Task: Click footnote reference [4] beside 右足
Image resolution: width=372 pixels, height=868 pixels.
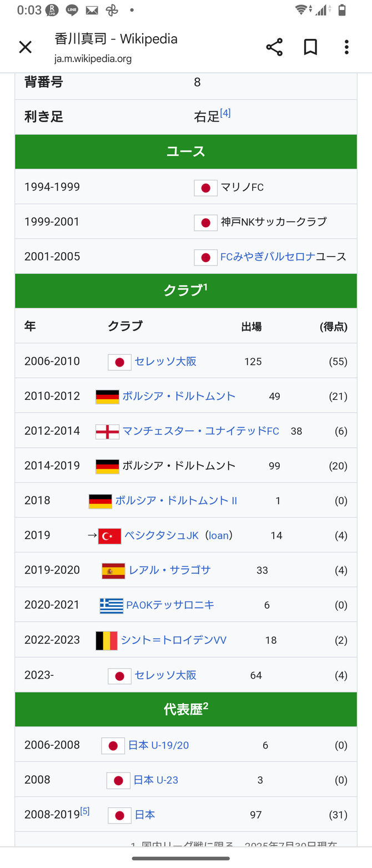Action: [225, 113]
